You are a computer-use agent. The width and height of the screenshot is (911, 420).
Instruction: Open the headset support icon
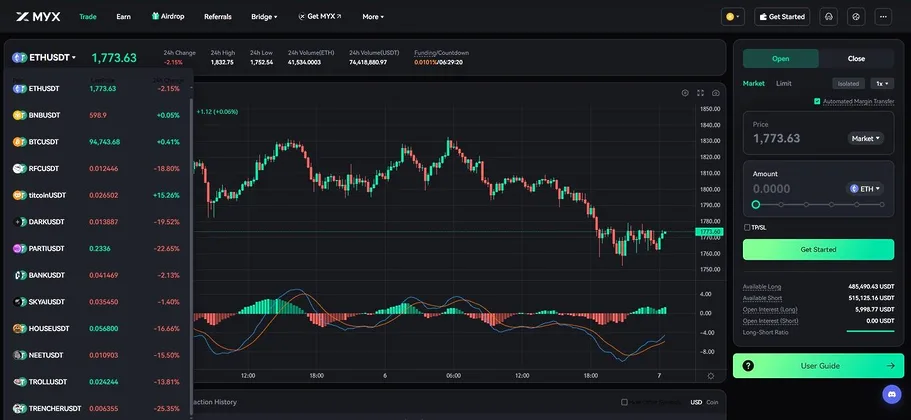coord(828,17)
